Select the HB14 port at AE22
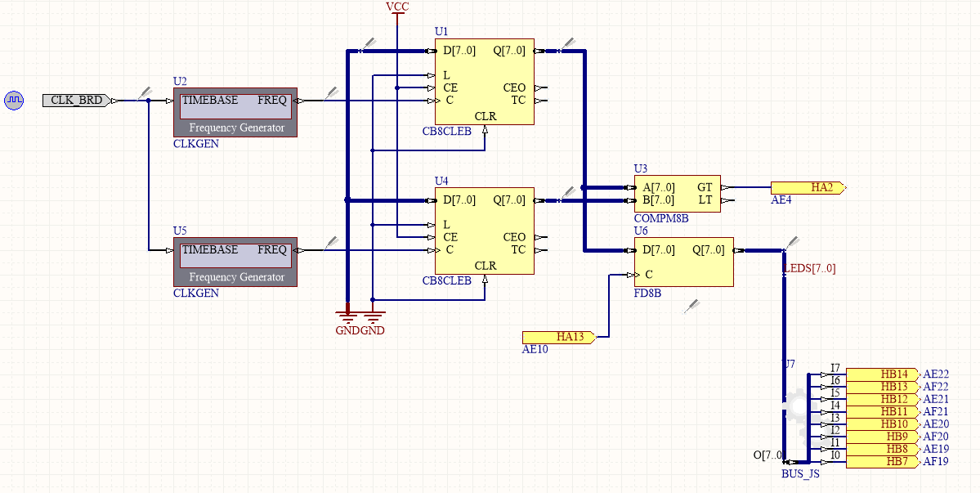980x493 pixels. 882,374
